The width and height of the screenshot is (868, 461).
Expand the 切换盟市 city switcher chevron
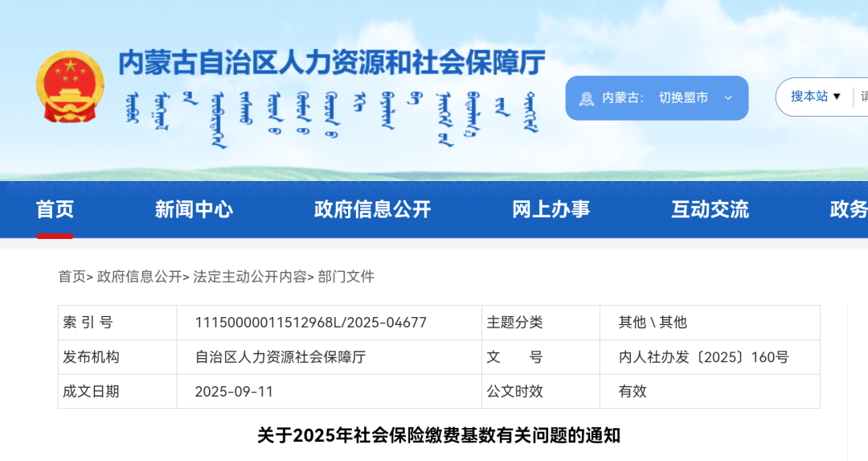728,98
